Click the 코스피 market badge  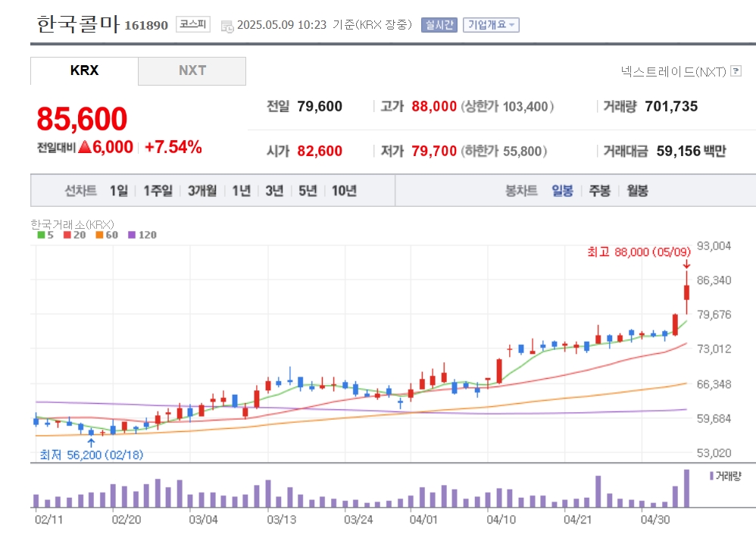pyautogui.click(x=194, y=24)
